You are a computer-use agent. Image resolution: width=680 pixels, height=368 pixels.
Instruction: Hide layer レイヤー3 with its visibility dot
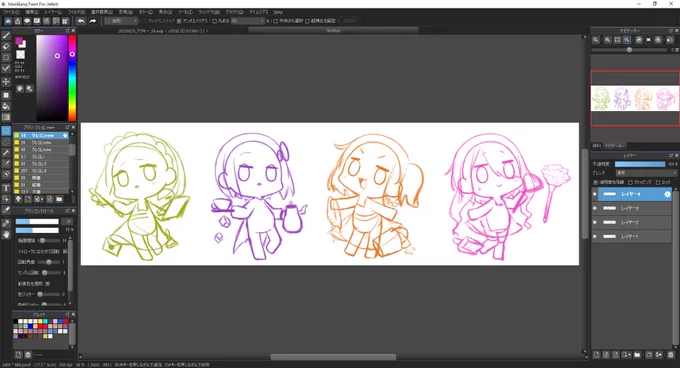click(x=595, y=208)
